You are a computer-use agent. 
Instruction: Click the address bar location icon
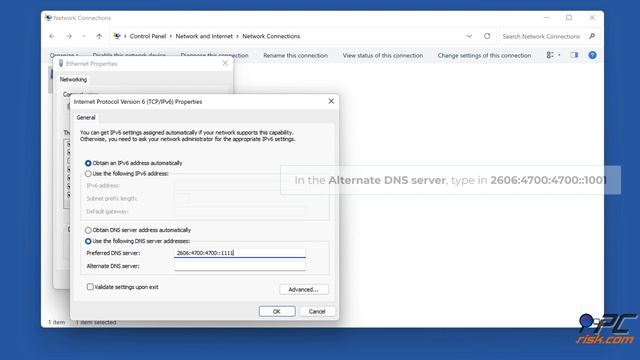click(x=117, y=36)
